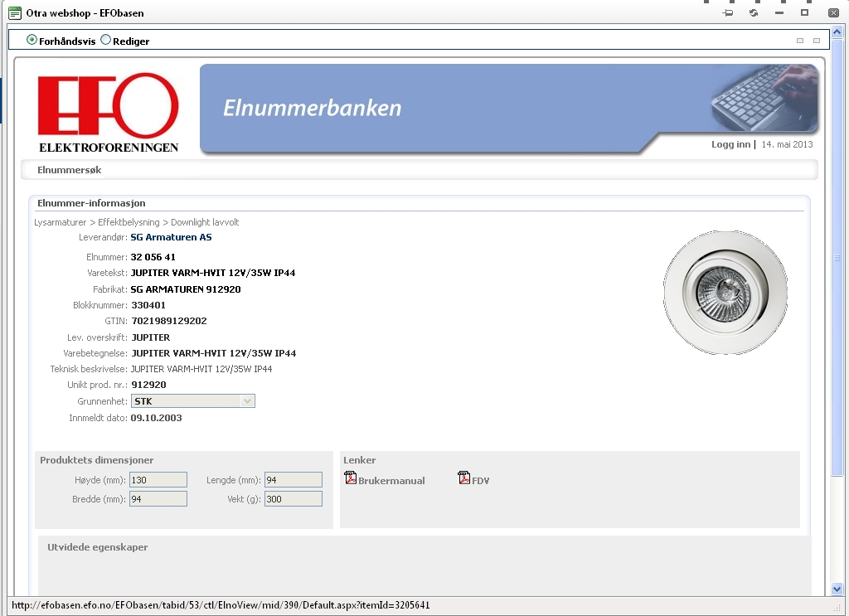The height and width of the screenshot is (616, 849).
Task: Click the refresh icon in title bar
Action: pyautogui.click(x=754, y=13)
